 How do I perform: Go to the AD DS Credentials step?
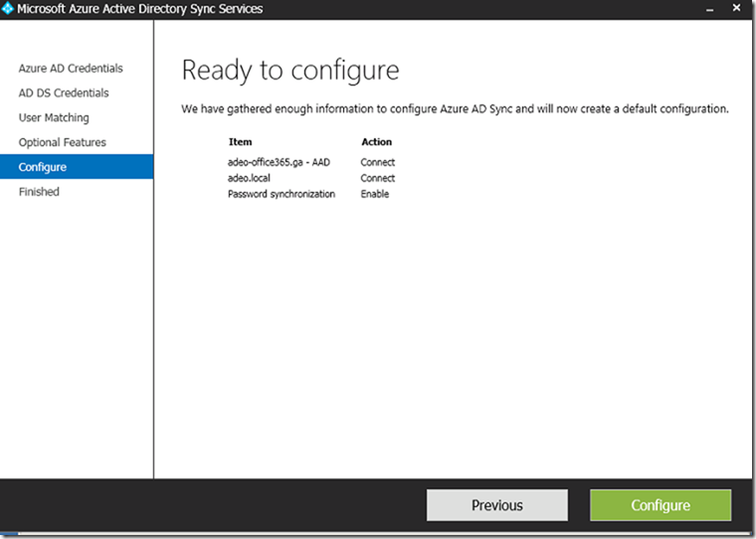point(64,93)
